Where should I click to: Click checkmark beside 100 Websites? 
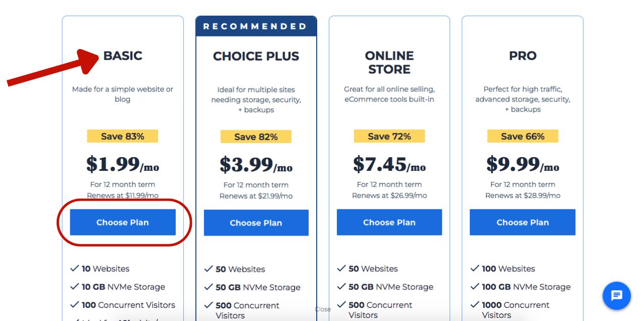click(475, 268)
